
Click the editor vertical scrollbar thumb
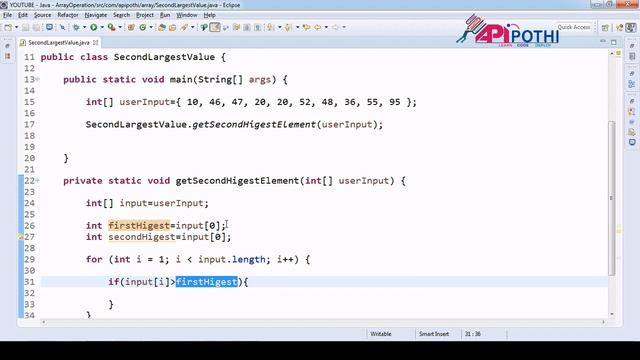point(611,198)
